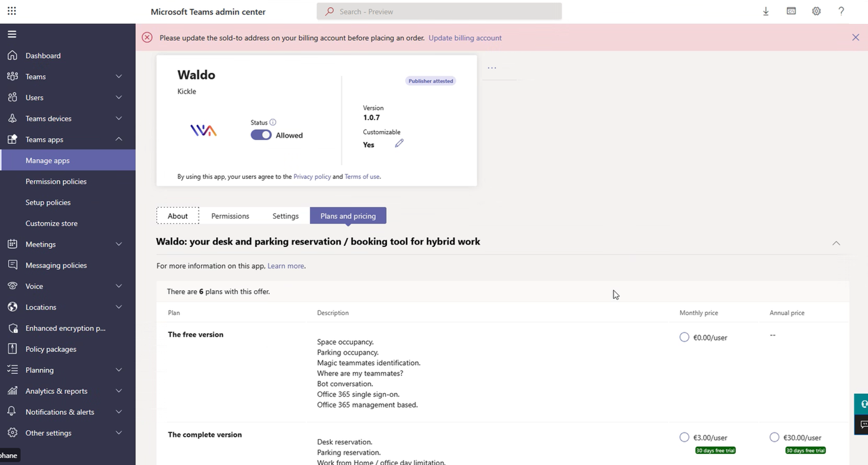Expand the Locations chevron
The image size is (868, 465).
[x=119, y=307]
